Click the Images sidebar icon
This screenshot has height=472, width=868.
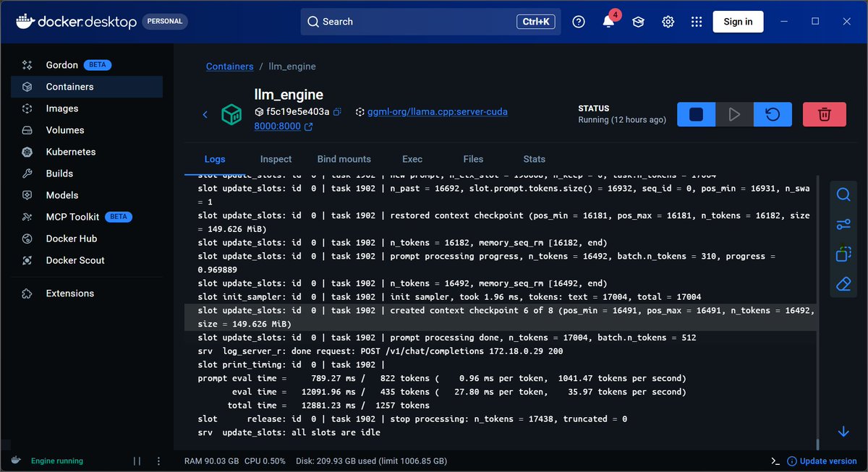pos(27,108)
